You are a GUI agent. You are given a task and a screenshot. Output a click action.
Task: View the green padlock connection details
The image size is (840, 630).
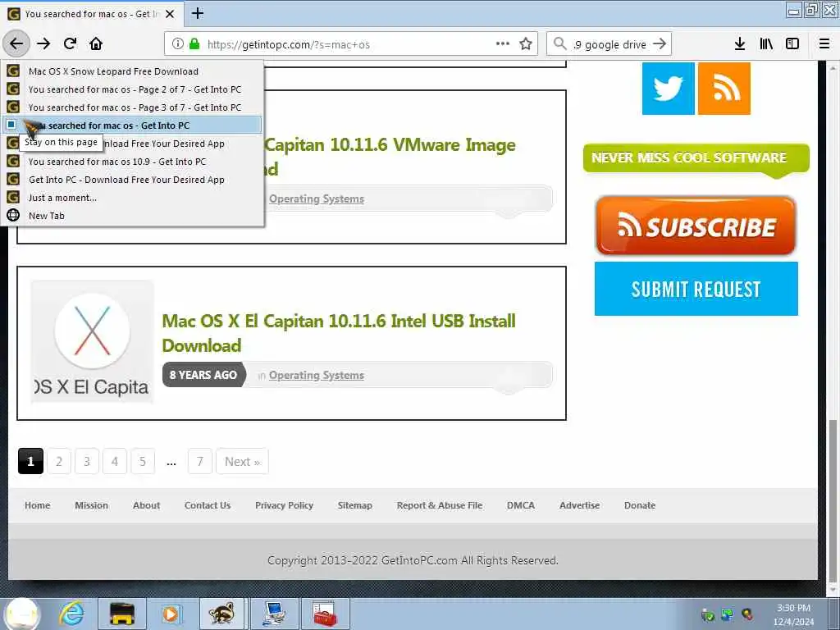click(194, 44)
